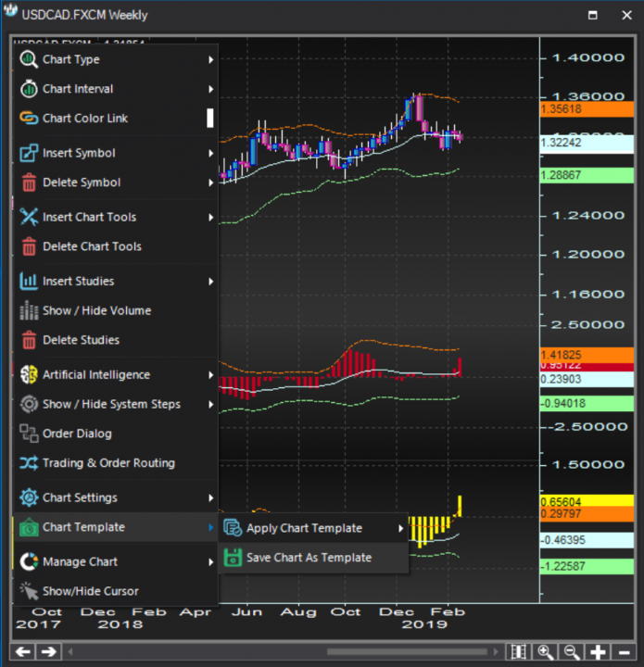Screen dimensions: 644x667
Task: Expand the Apply Chart Template submenu arrow
Action: pos(400,528)
